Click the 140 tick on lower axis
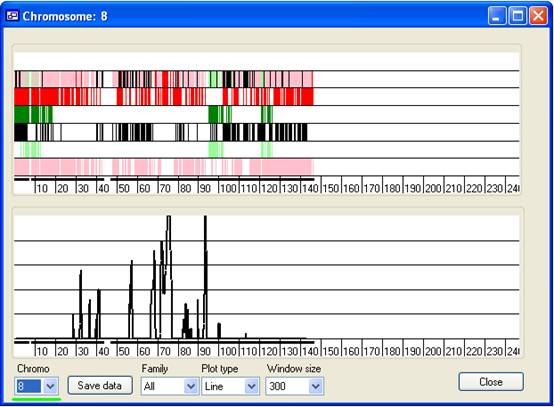Screen dimensions: 554x407 click(310, 351)
